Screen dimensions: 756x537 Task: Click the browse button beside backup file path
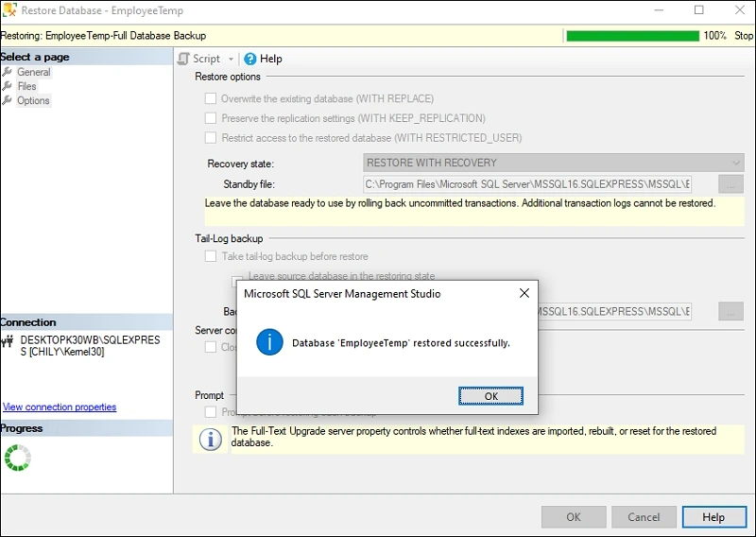tap(730, 311)
